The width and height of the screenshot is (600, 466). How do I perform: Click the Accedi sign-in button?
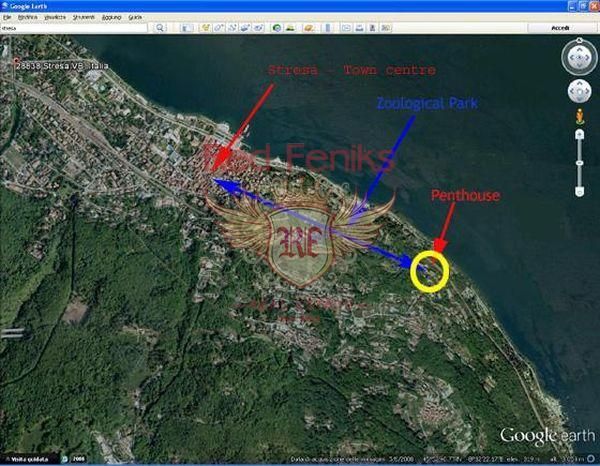coord(561,29)
